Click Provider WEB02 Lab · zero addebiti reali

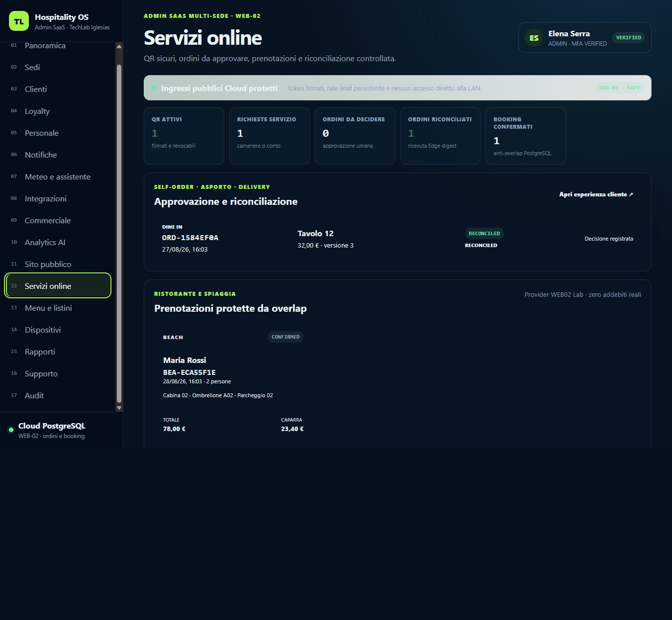tap(582, 295)
